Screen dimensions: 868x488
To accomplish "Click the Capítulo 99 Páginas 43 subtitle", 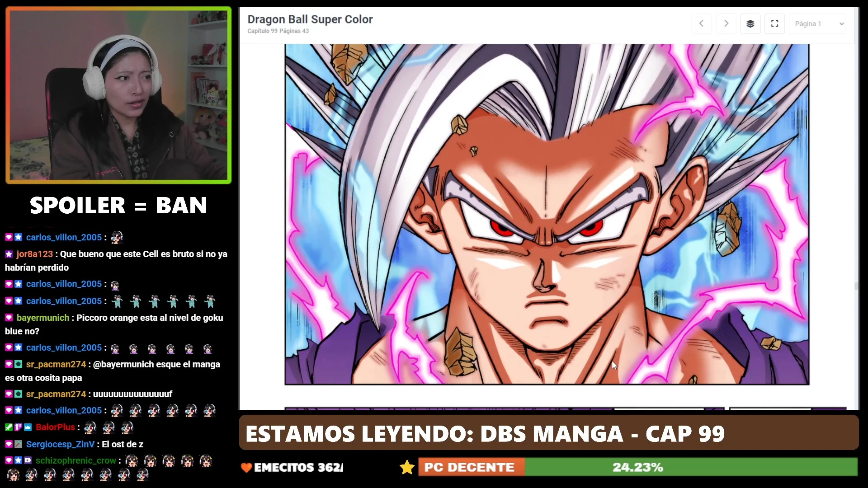I will pos(278,31).
